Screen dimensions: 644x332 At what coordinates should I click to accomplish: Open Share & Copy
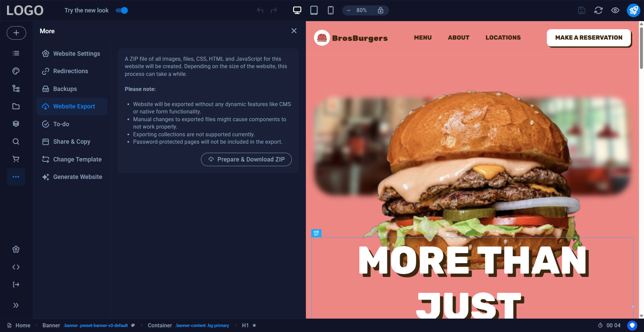[72, 142]
